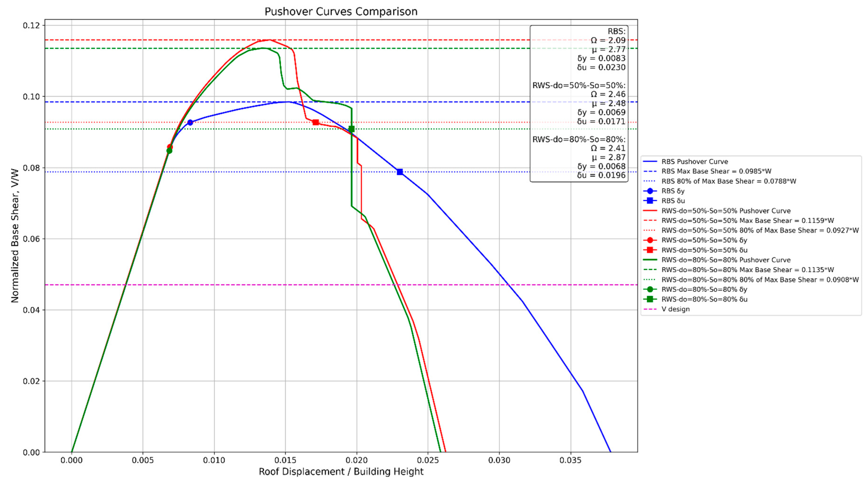Click the y-axis label 'Normalized Base Shear, V/W'
868x483 pixels.
15,236
